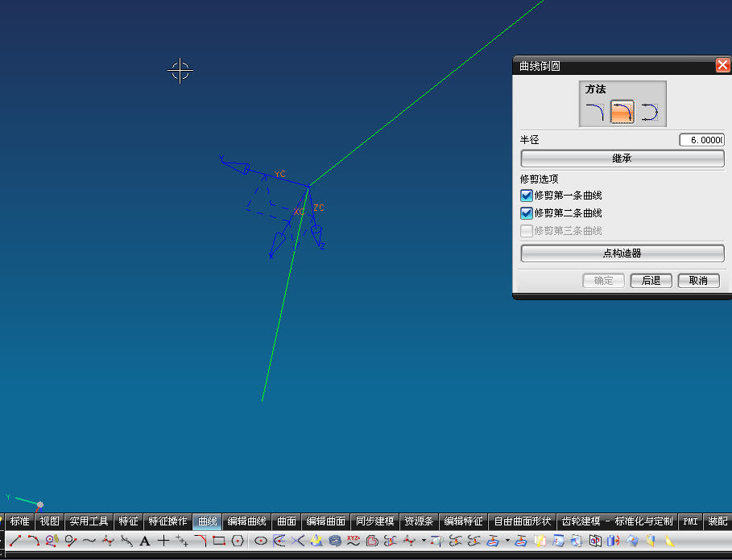Select the curve chamfer corner icon

[x=201, y=541]
